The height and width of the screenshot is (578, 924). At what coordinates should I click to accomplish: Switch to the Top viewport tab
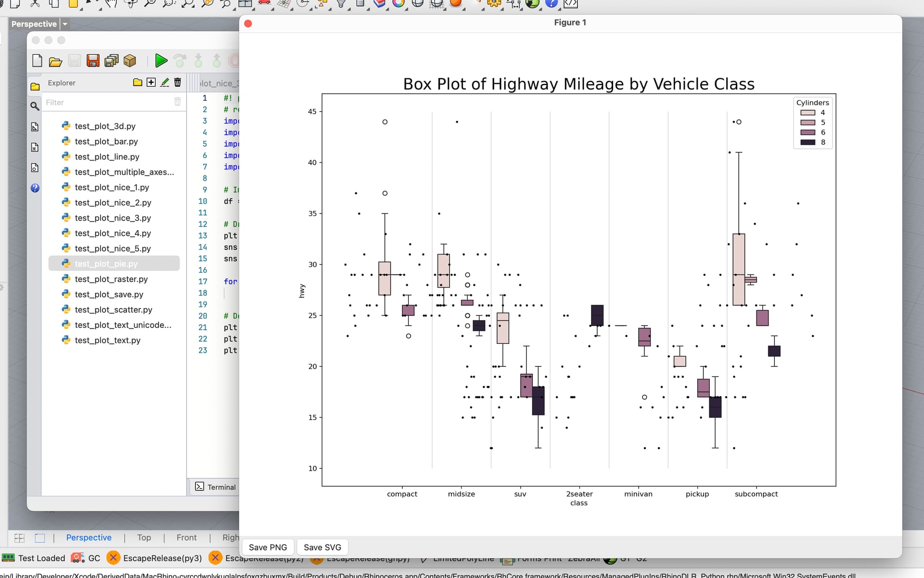[x=144, y=538]
